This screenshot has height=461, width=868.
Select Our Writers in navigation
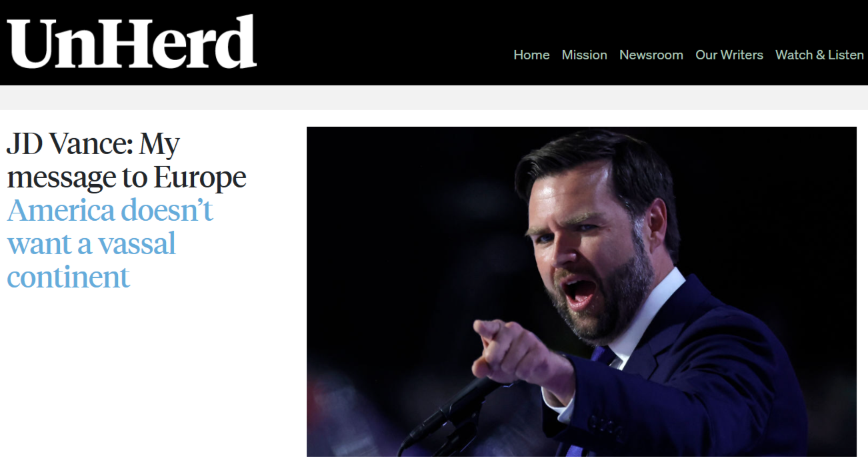coord(729,55)
